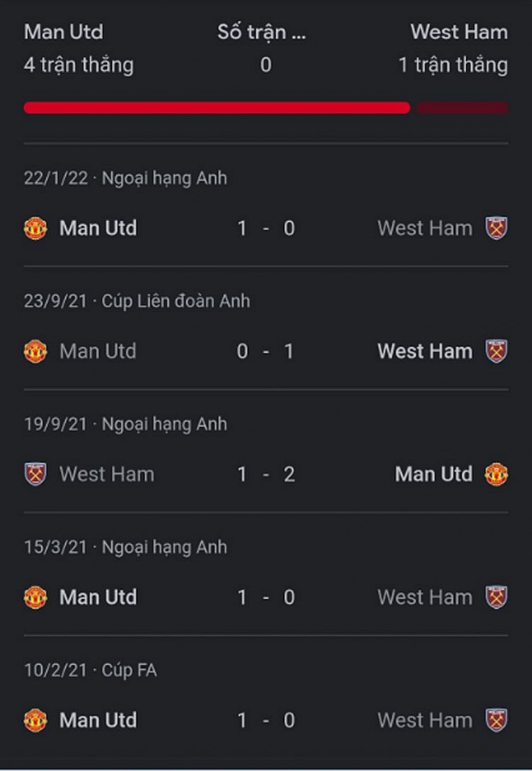Select the Man Utd badge in the Cúp Liên đoàn Anh row
Screen dimensions: 532x771
point(36,351)
